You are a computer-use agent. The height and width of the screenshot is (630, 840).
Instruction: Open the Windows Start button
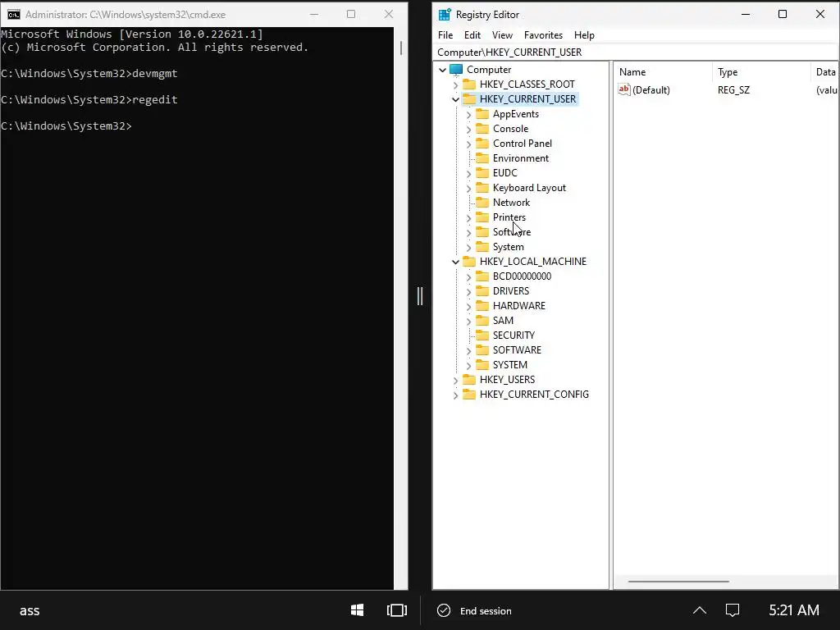point(358,610)
